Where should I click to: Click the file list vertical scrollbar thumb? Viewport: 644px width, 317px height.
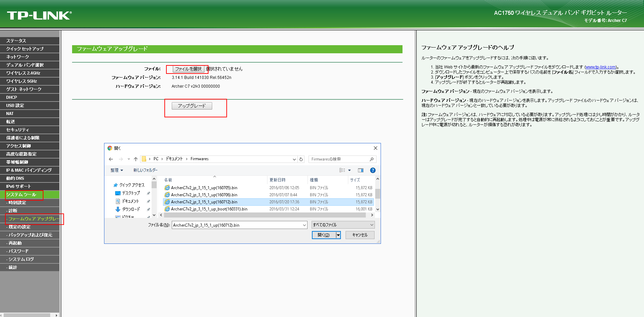point(378,193)
